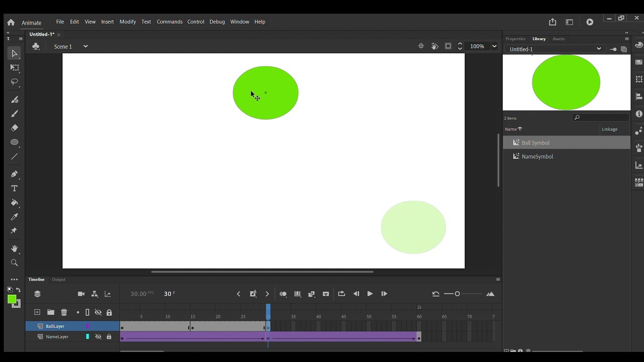Sort library by Name column
This screenshot has height=362, width=644.
tap(513, 129)
